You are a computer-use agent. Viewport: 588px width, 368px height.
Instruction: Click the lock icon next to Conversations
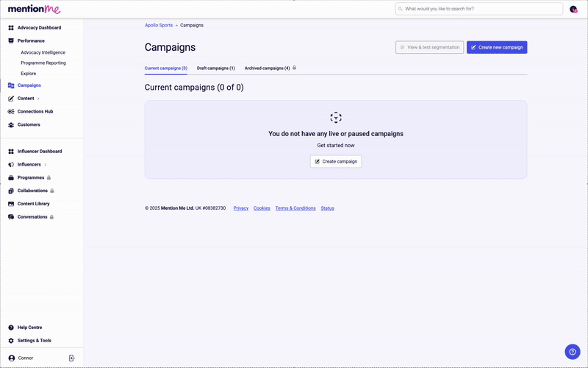51,217
